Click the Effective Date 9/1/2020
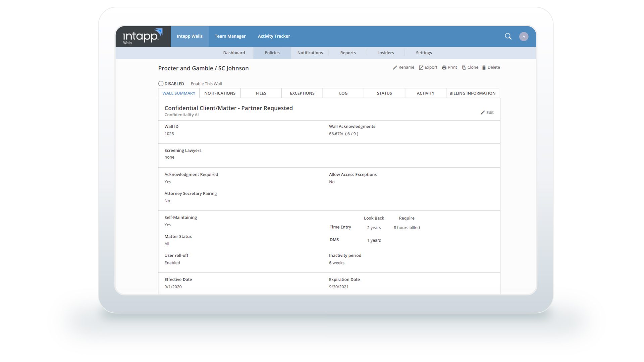 (x=173, y=287)
